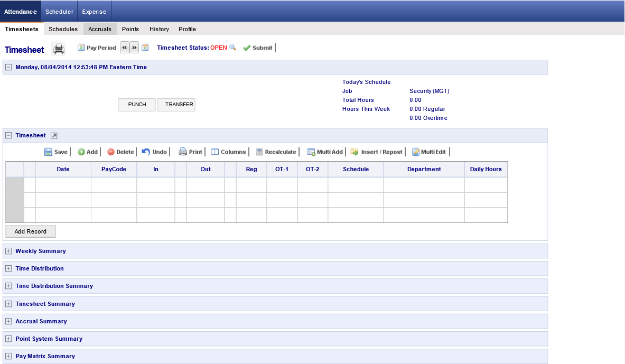Click first row Date cell
The image size is (625, 364).
(x=63, y=185)
